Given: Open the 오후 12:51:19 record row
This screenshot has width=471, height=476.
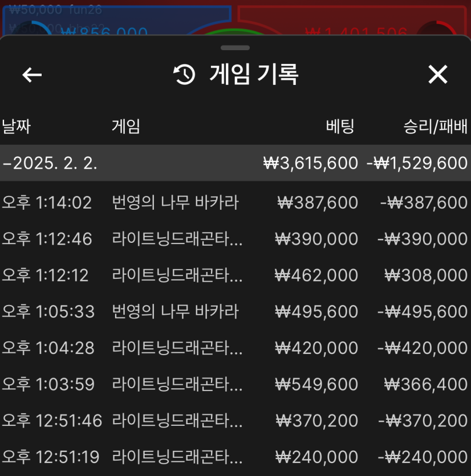Looking at the screenshot, I should coord(235,457).
